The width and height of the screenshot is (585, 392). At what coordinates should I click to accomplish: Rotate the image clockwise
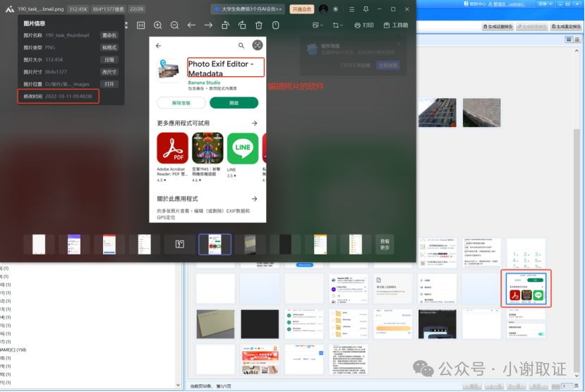click(x=242, y=25)
